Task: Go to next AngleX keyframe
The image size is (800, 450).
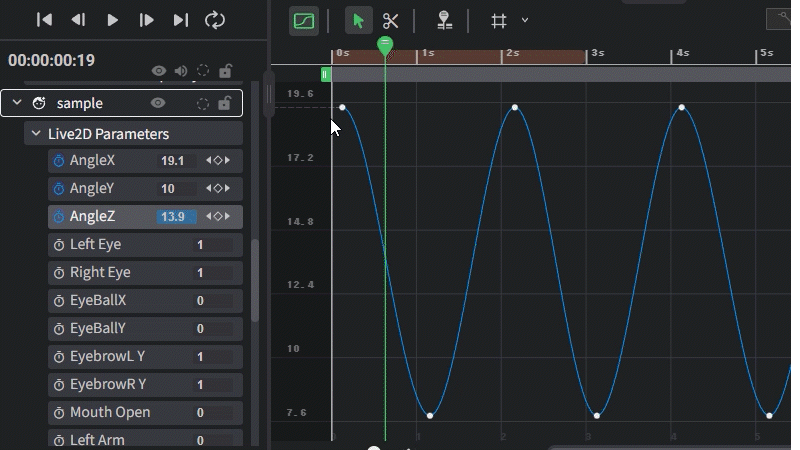Action: (x=227, y=160)
